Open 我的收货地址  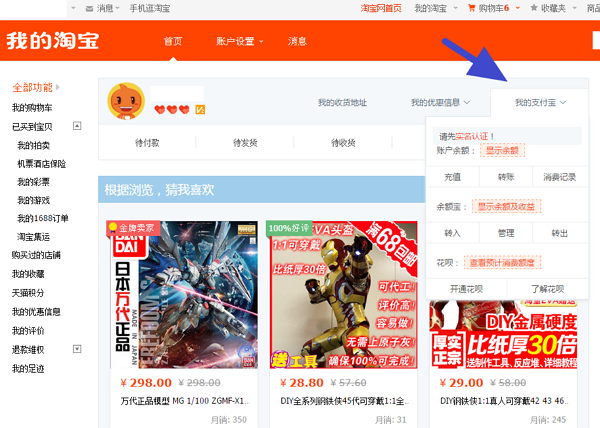pyautogui.click(x=342, y=103)
